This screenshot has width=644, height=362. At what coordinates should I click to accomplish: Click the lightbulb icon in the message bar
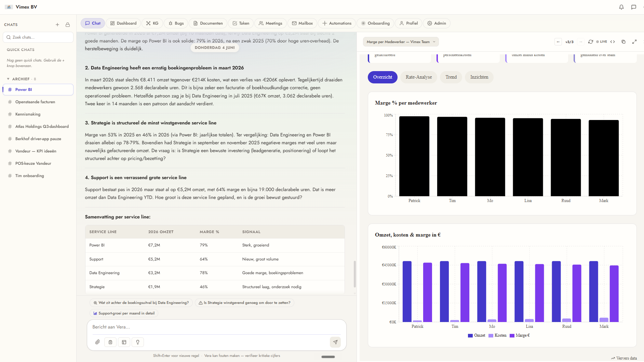[x=138, y=342]
